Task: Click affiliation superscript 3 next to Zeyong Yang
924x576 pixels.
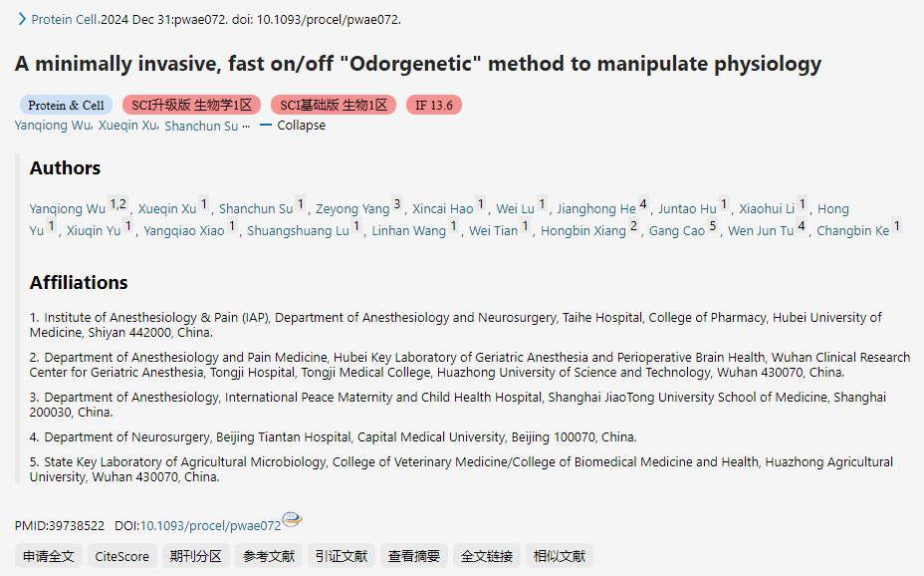Action: (396, 204)
